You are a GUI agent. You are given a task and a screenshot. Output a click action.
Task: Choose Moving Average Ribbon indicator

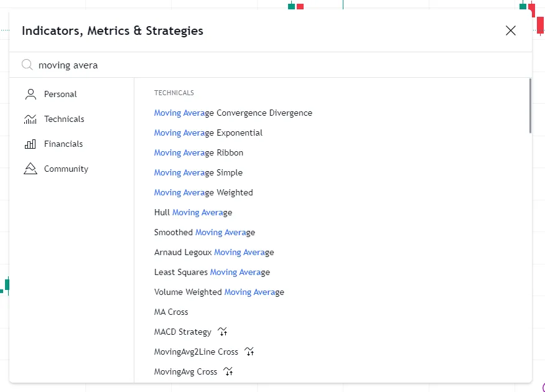click(198, 152)
